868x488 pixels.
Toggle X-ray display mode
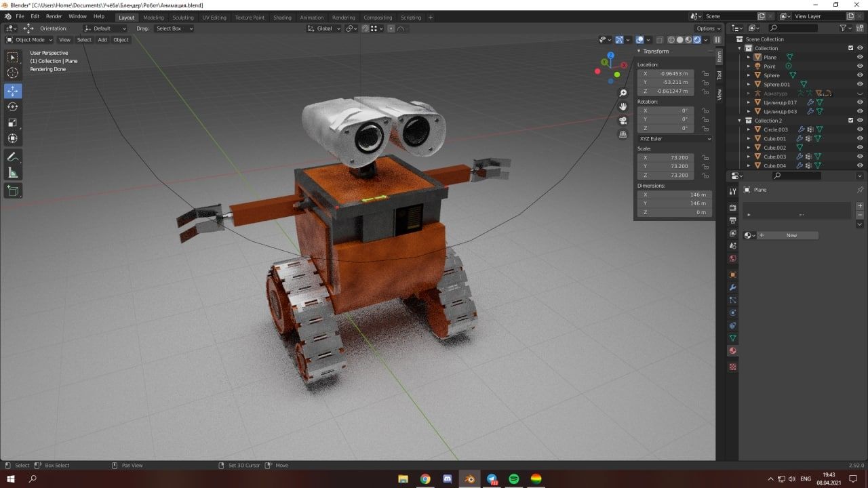click(x=659, y=40)
